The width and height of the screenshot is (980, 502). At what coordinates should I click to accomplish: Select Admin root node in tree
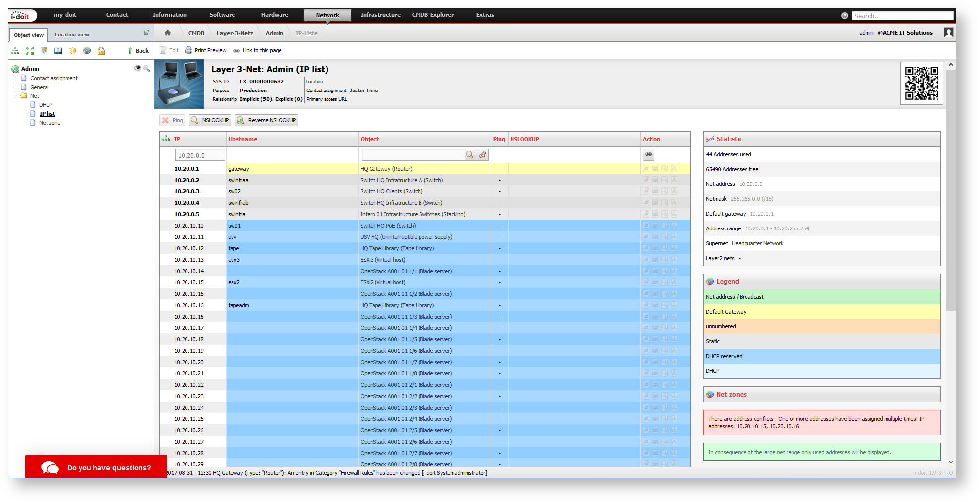[30, 69]
